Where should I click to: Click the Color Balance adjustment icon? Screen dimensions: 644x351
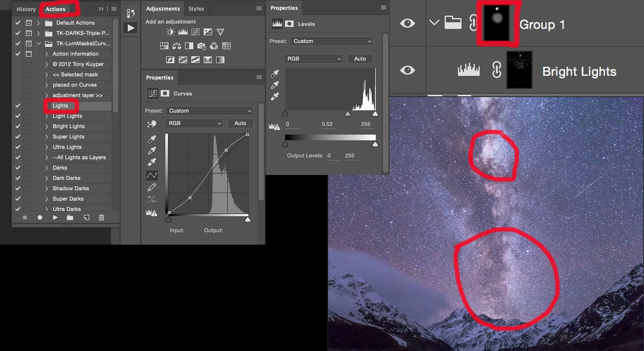pos(176,46)
